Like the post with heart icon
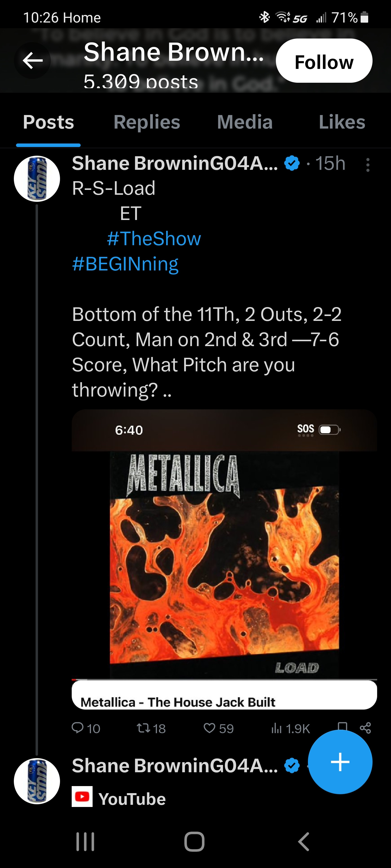This screenshot has width=391, height=868. coord(210,728)
